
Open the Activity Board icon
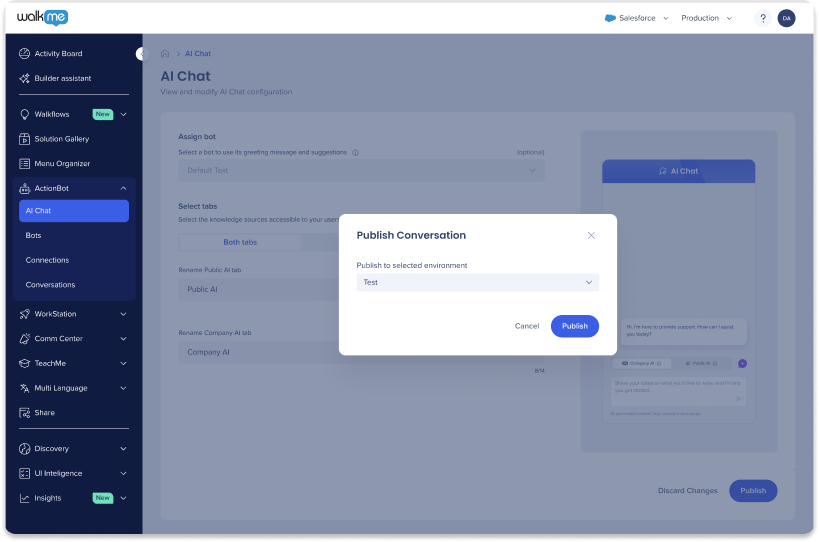[x=25, y=53]
